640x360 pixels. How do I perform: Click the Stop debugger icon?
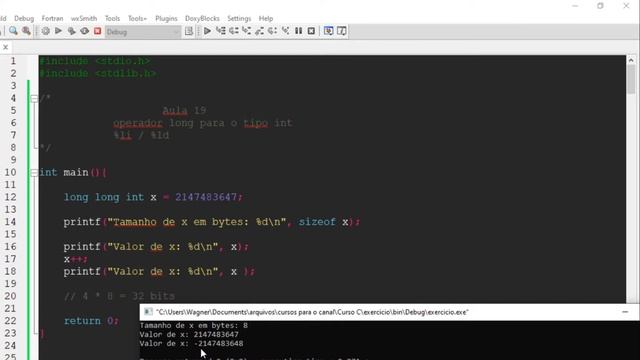click(311, 31)
